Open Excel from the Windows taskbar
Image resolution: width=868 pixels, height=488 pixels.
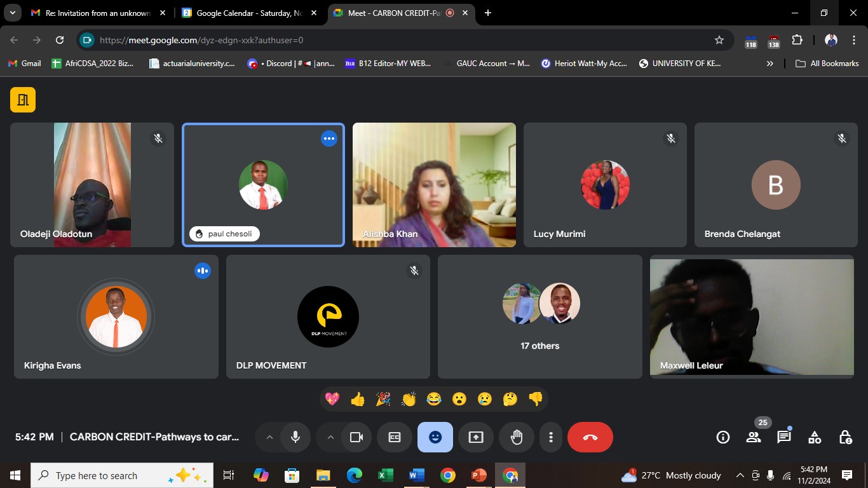385,475
